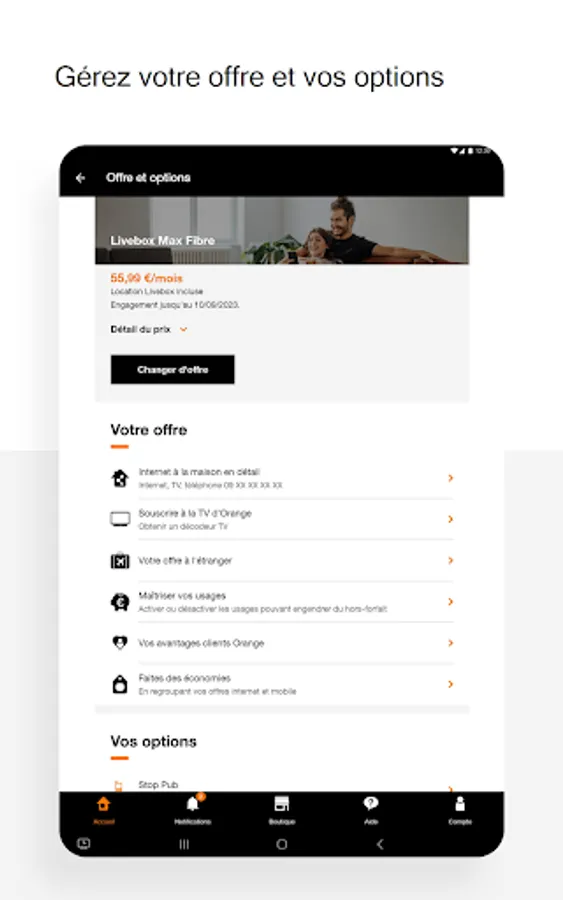The image size is (563, 900).
Task: Go to the Compte tab
Action: 460,809
